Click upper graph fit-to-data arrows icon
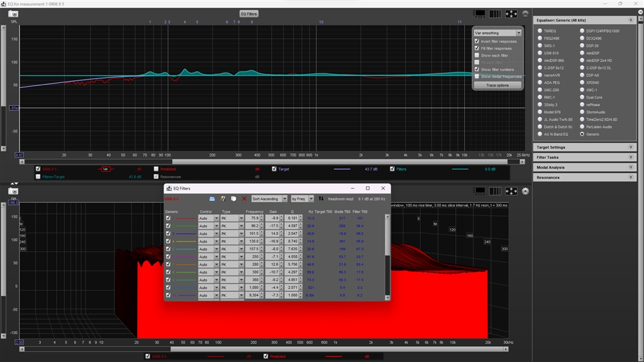644x362 pixels. [x=511, y=14]
